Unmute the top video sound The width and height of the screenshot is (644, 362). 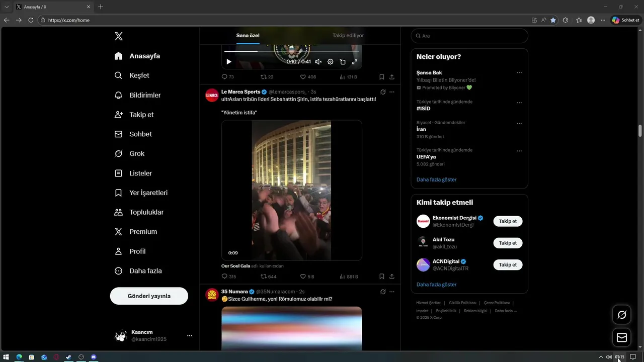coord(318,62)
